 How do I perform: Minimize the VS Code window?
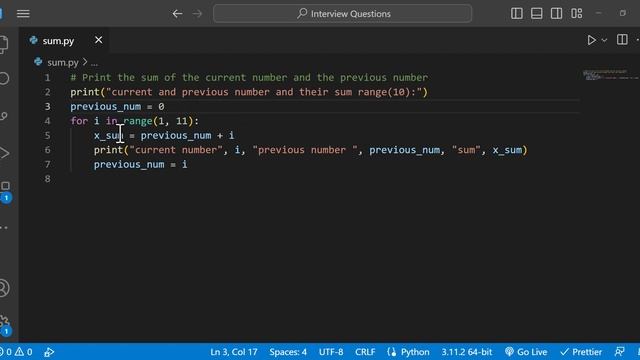point(599,13)
